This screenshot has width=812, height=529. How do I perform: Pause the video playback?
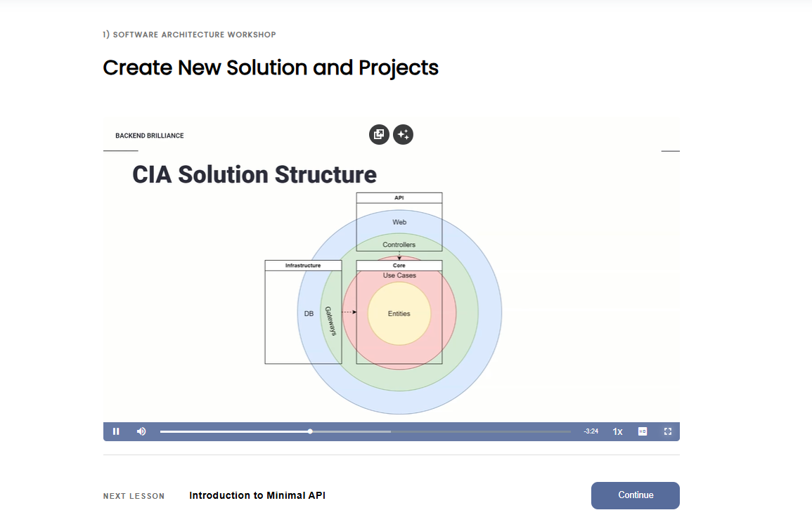(116, 431)
